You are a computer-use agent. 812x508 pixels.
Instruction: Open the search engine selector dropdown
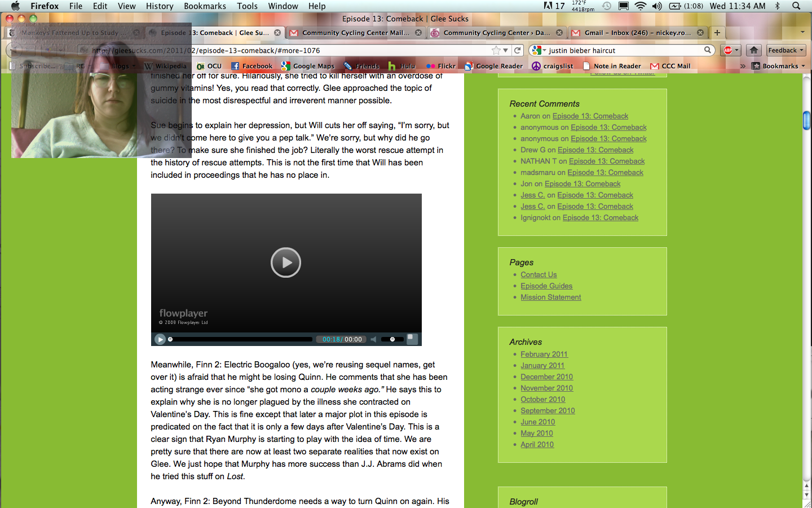538,50
